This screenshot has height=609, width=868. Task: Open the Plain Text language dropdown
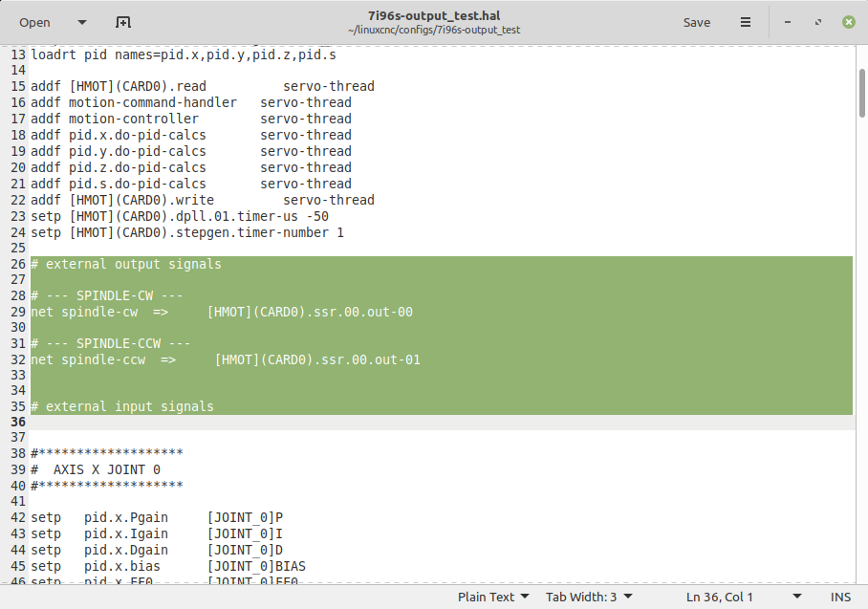[492, 597]
